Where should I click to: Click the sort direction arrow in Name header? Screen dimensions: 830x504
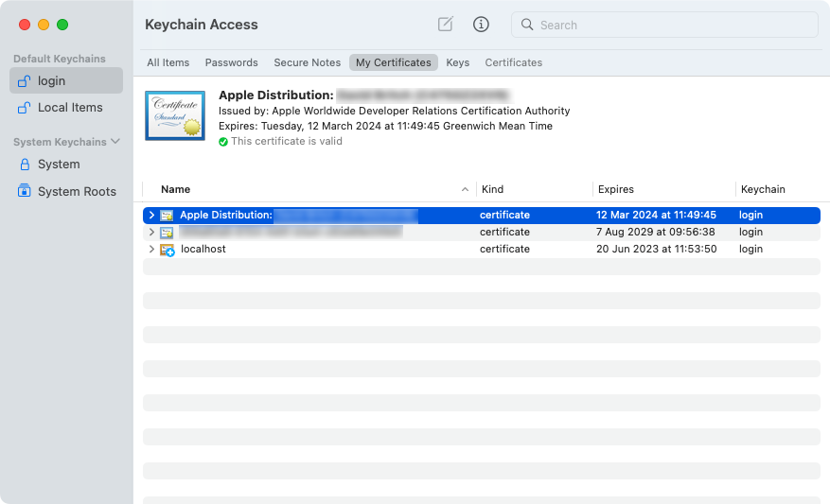pyautogui.click(x=465, y=189)
